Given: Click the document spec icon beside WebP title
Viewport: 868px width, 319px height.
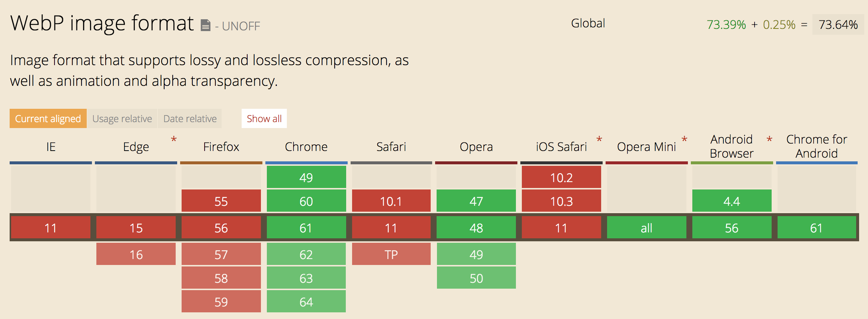Looking at the screenshot, I should [206, 26].
